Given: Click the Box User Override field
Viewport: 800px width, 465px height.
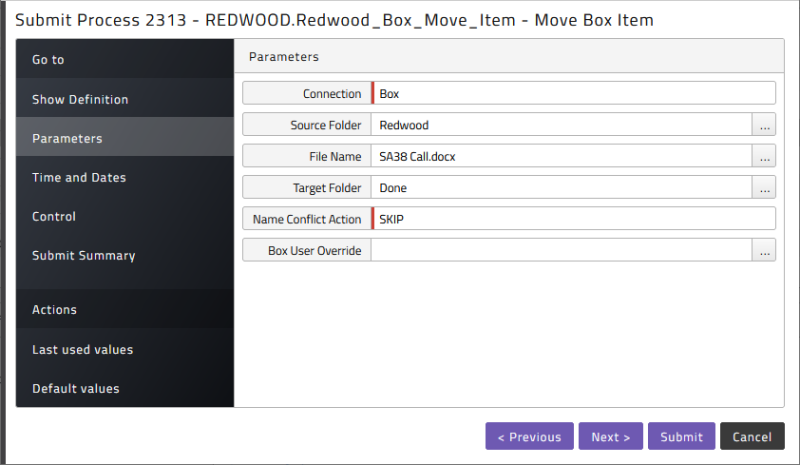Looking at the screenshot, I should [561, 251].
